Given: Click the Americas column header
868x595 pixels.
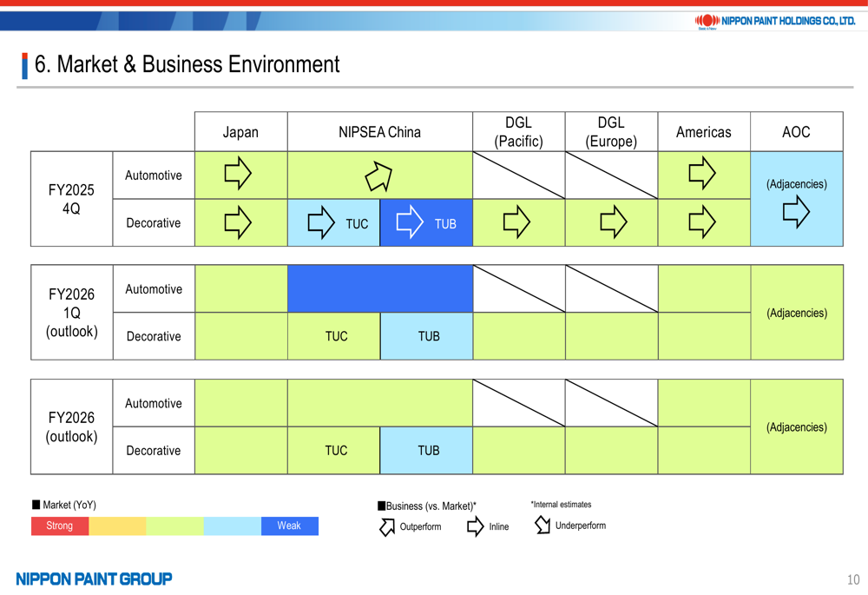Looking at the screenshot, I should coord(704,132).
